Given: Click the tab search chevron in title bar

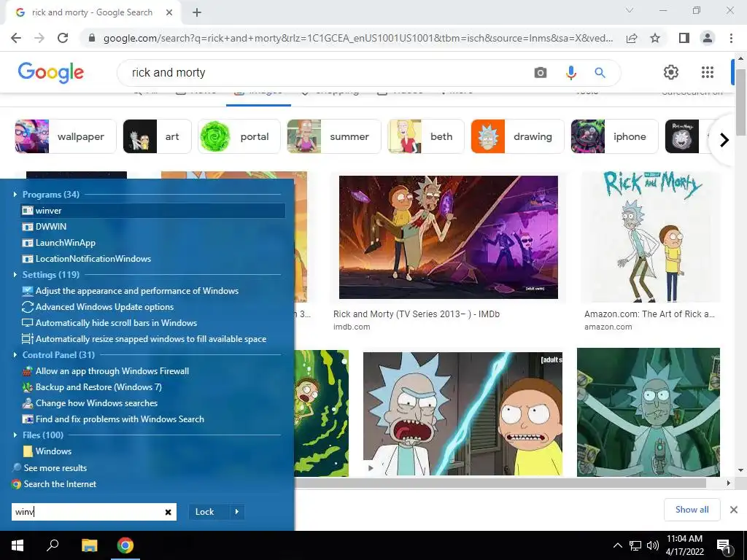Looking at the screenshot, I should (x=630, y=10).
